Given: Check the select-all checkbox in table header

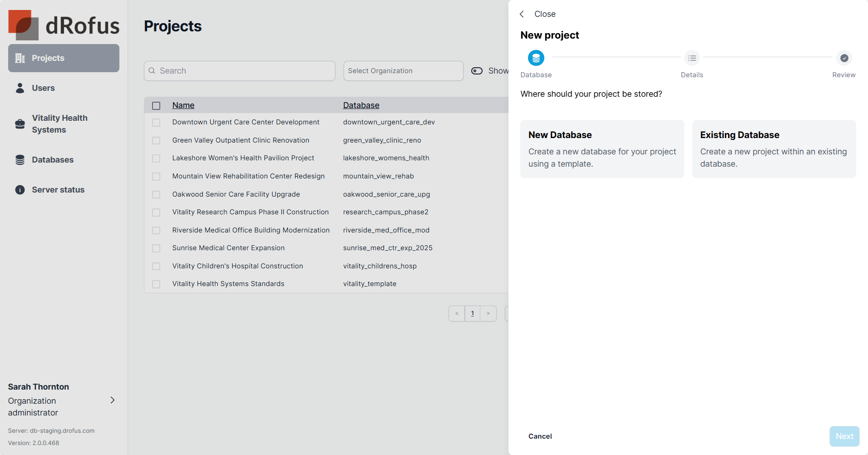Looking at the screenshot, I should click(x=156, y=106).
